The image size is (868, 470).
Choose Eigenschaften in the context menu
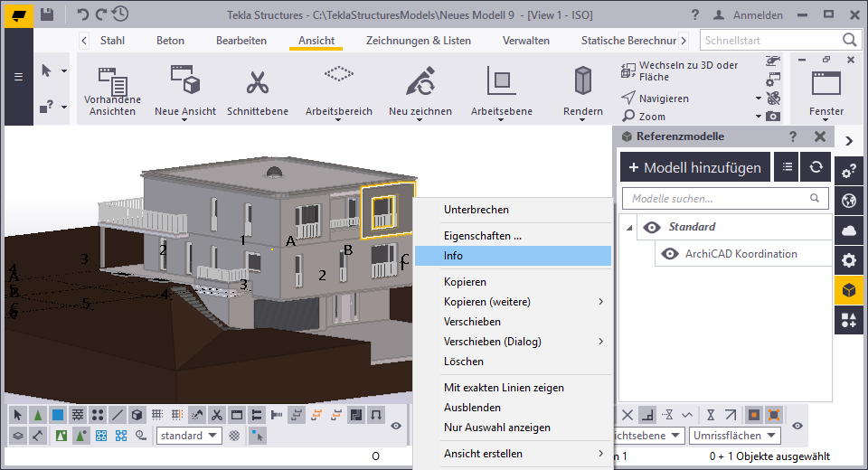[513, 236]
